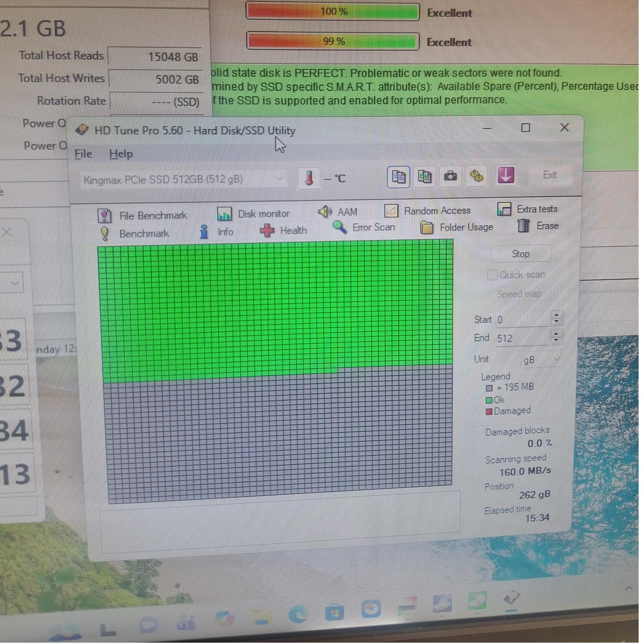
Task: Click the pink down-arrow minimize-to-tray icon
Action: coord(505,175)
